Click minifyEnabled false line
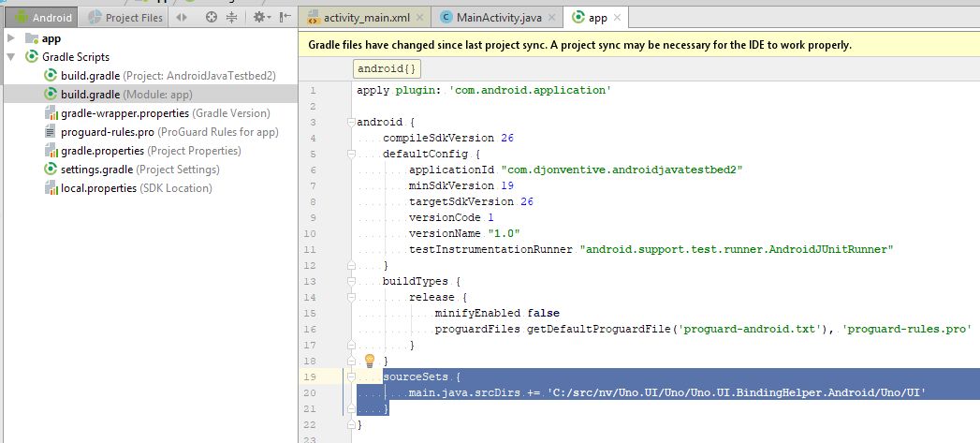The image size is (980, 443). [x=498, y=313]
